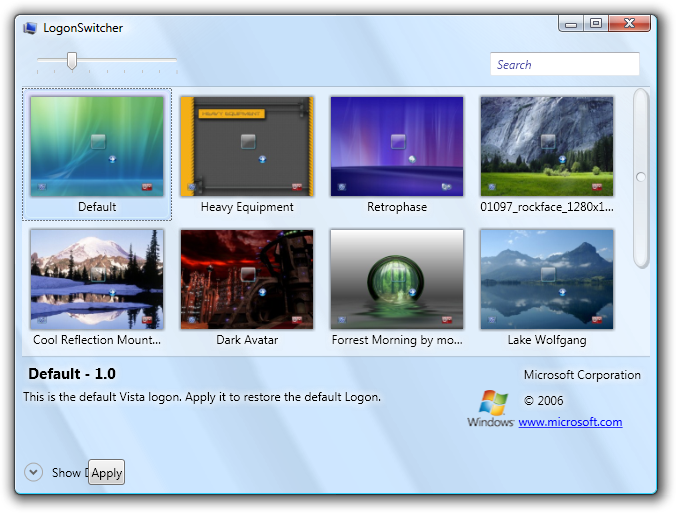Image resolution: width=676 pixels, height=513 pixels.
Task: Close the LogonSwitcher window
Action: (x=629, y=24)
